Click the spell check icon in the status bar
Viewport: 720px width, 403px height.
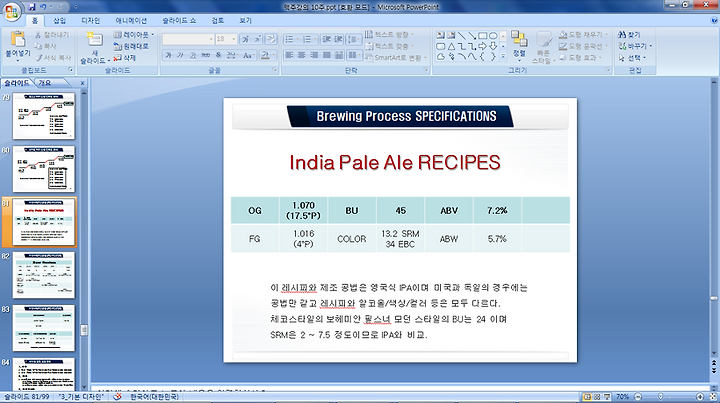(117, 397)
